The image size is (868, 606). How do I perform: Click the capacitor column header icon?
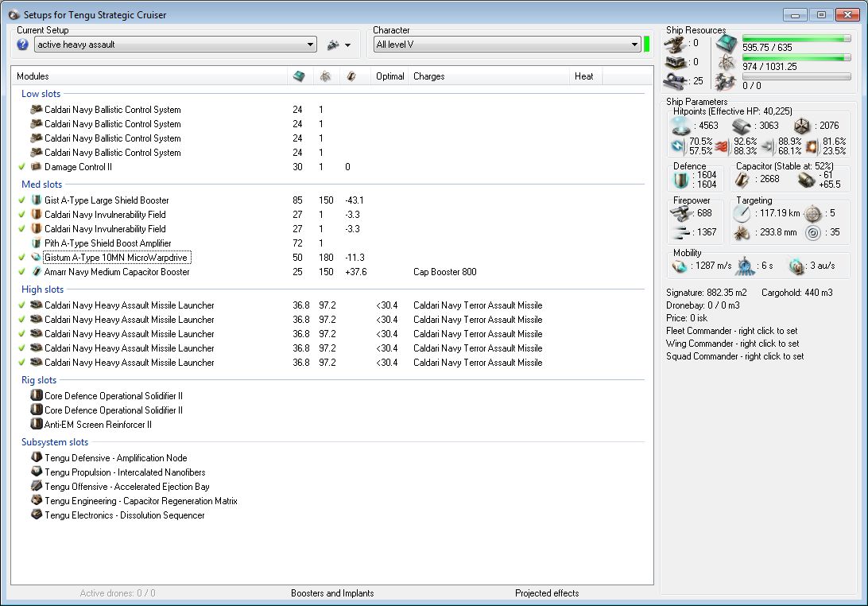coord(351,76)
